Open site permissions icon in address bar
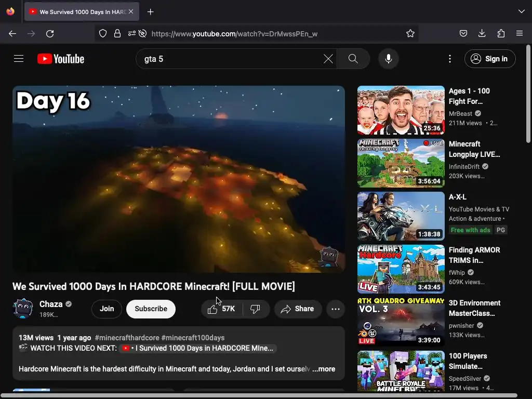 (131, 33)
